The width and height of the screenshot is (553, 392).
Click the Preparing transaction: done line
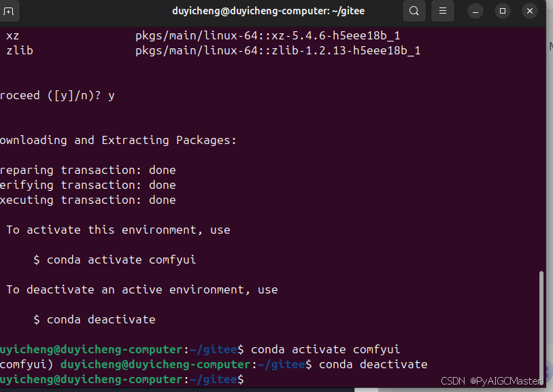point(88,170)
